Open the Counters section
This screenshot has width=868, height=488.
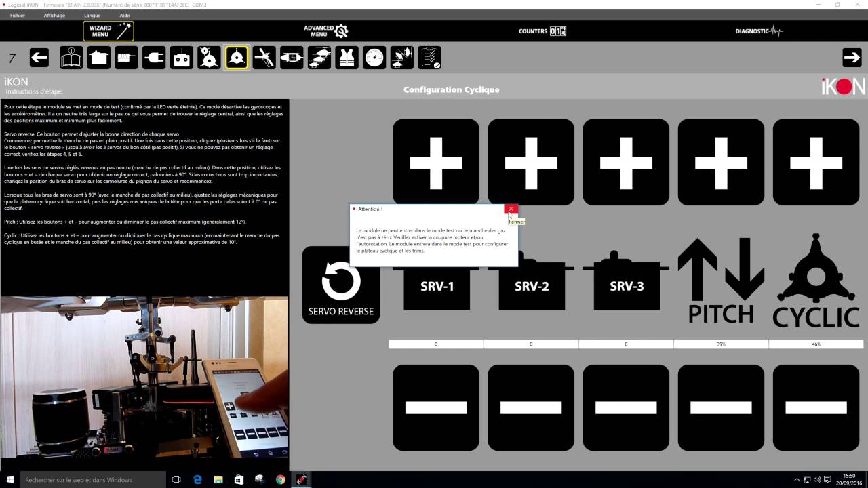tap(542, 31)
